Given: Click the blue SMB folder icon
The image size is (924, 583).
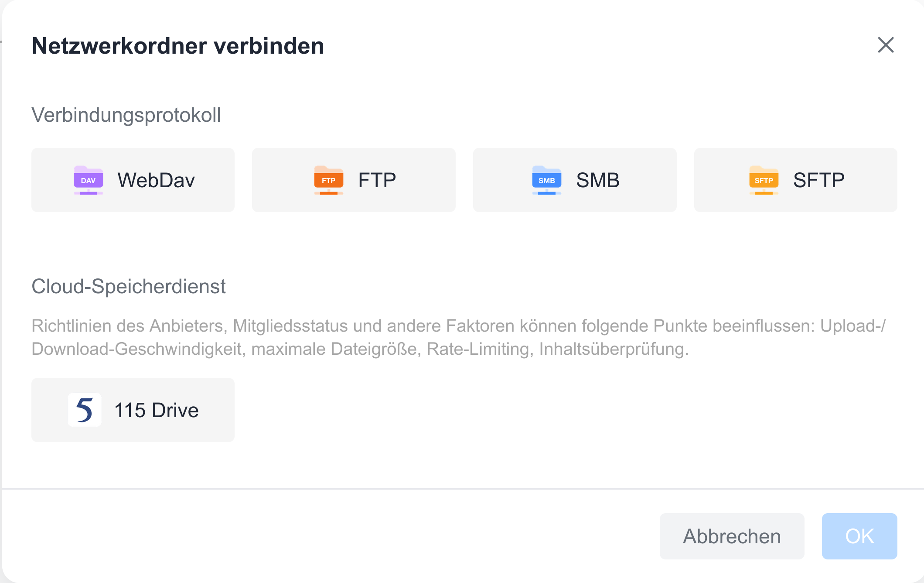Looking at the screenshot, I should click(x=546, y=180).
